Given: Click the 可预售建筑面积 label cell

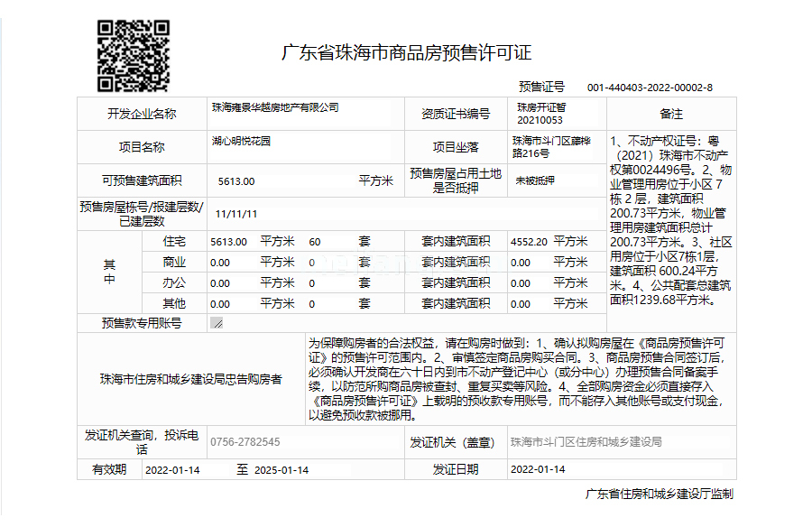Looking at the screenshot, I should [142, 180].
